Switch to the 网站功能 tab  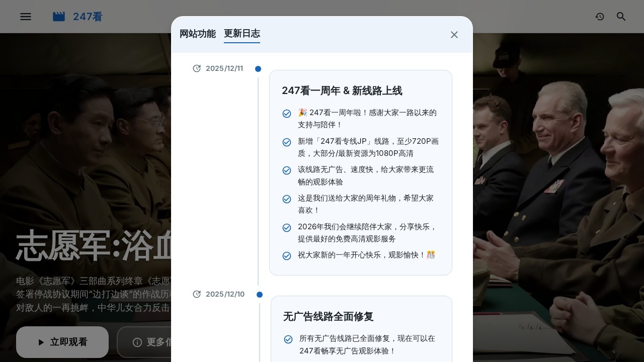point(197,34)
